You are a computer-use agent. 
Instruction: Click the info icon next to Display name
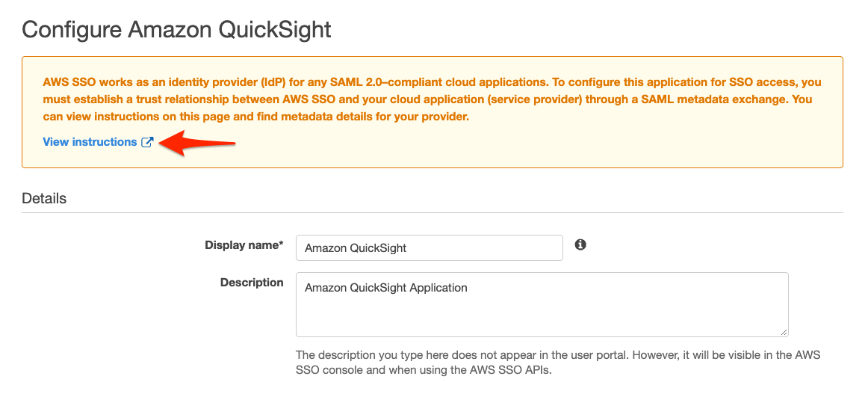(580, 244)
